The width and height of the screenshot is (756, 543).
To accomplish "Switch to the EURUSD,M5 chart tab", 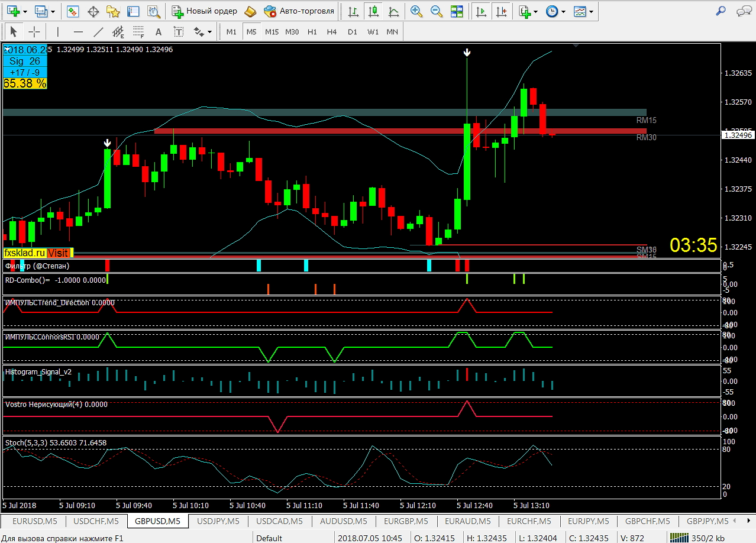I will (35, 521).
